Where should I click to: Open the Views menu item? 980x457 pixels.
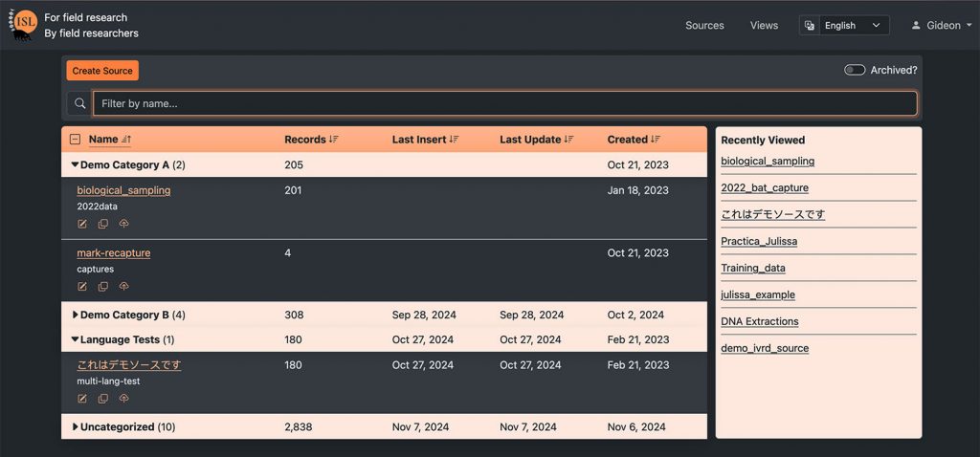tap(764, 26)
